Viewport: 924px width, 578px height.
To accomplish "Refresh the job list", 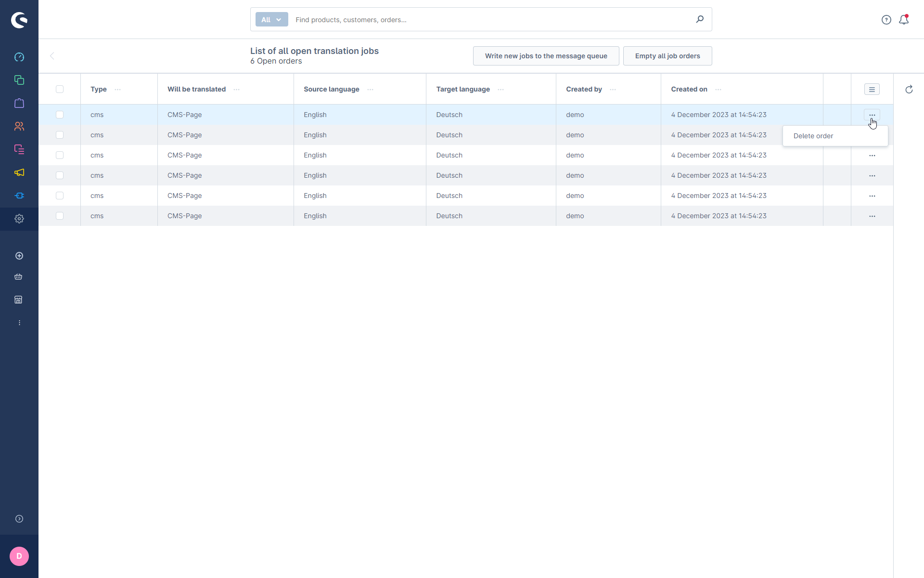I will pyautogui.click(x=909, y=90).
